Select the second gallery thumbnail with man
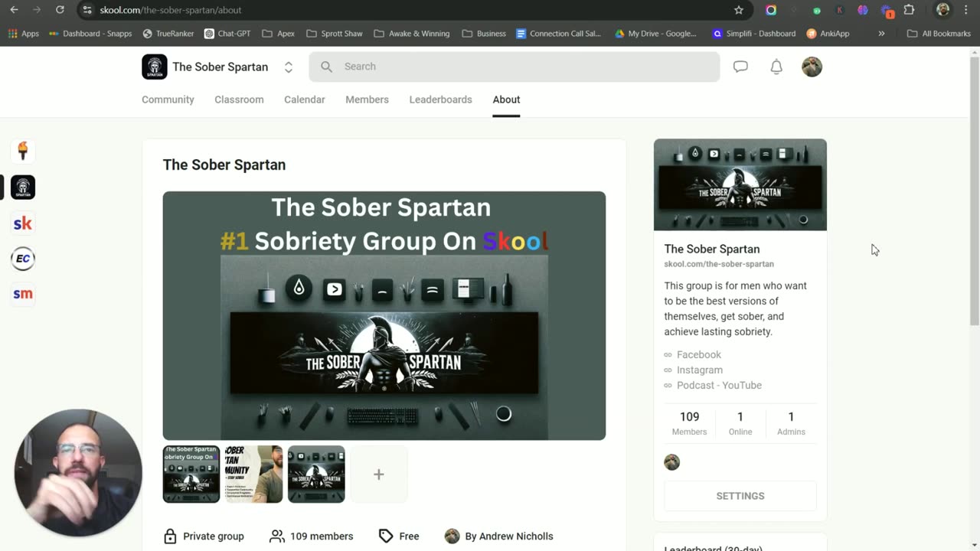Image resolution: width=980 pixels, height=551 pixels. (253, 474)
